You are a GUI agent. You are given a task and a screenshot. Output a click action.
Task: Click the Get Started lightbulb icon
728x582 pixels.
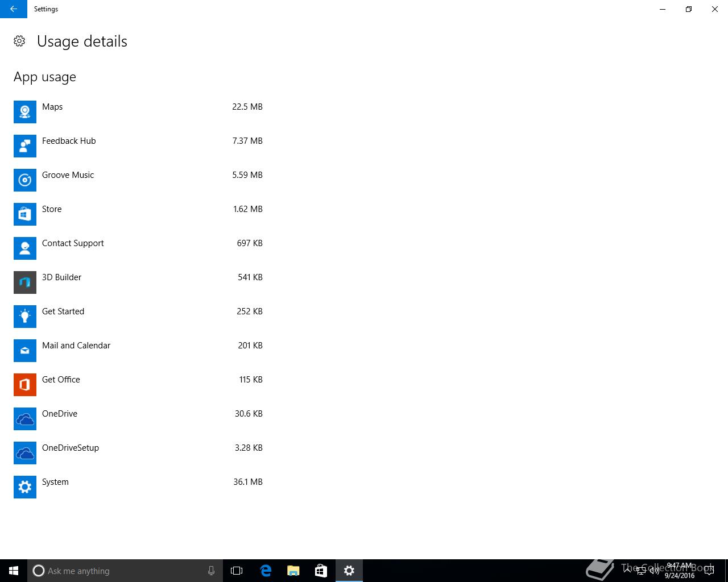(x=25, y=317)
